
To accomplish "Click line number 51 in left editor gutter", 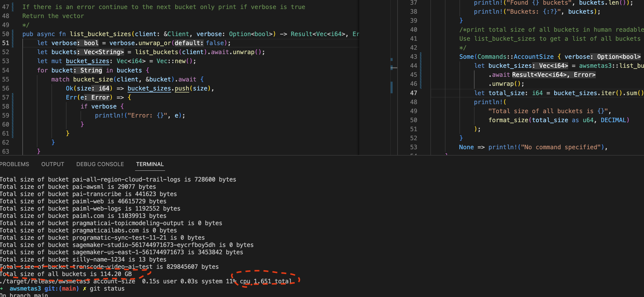I will tap(6, 43).
